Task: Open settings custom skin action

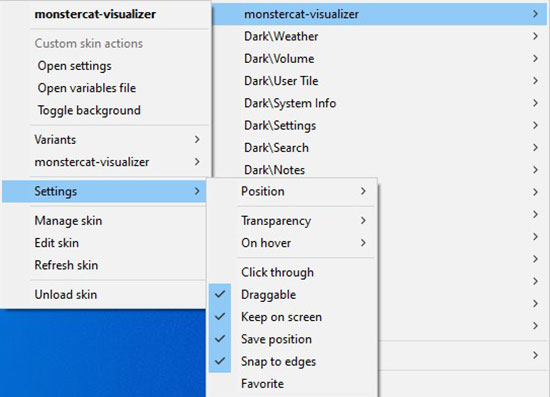Action: 105,66
